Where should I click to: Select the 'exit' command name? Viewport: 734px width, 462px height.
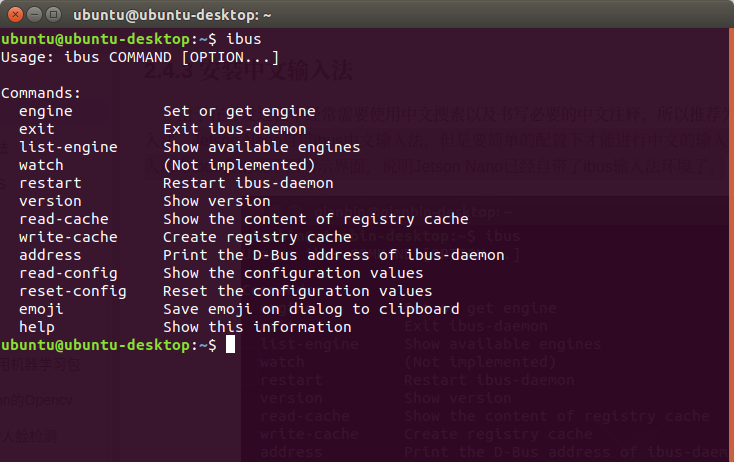coord(37,129)
